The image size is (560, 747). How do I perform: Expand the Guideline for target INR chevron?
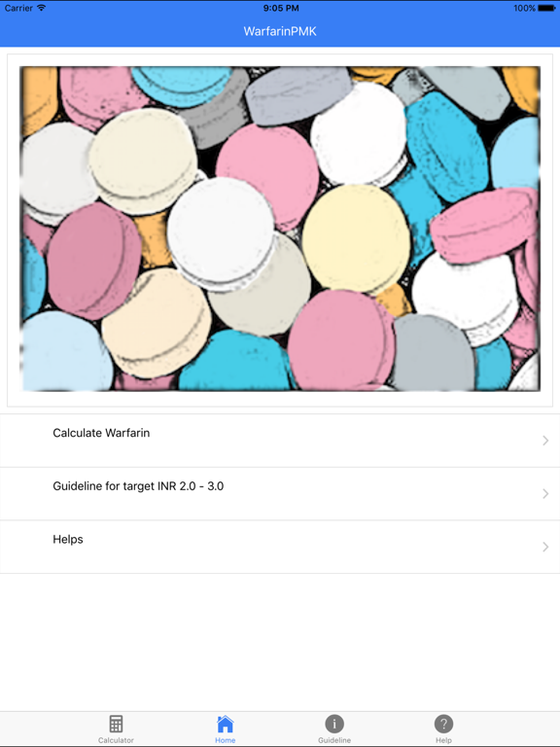tap(545, 493)
